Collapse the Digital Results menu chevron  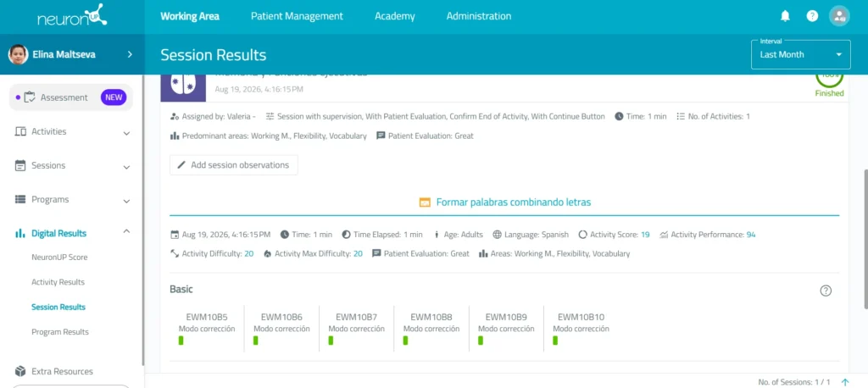126,231
